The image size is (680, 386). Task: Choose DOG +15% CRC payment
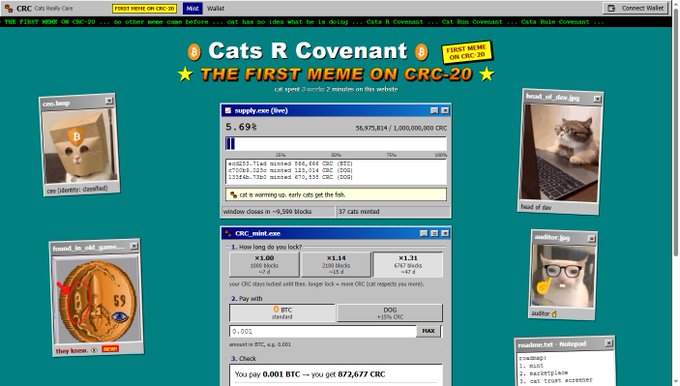[x=390, y=313]
